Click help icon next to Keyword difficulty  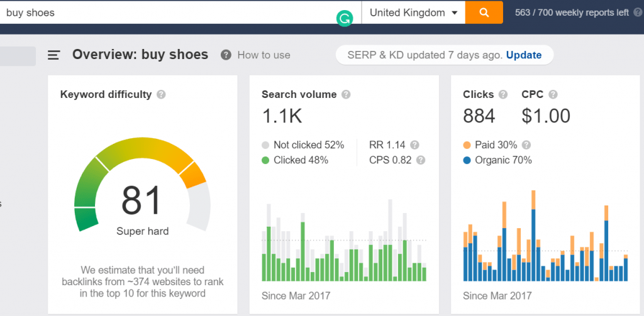click(161, 95)
